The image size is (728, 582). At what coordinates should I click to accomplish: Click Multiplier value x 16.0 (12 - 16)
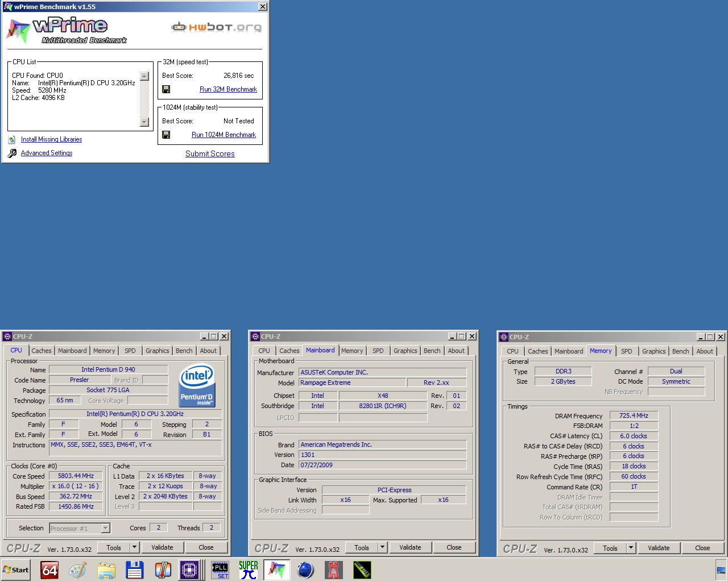(76, 486)
